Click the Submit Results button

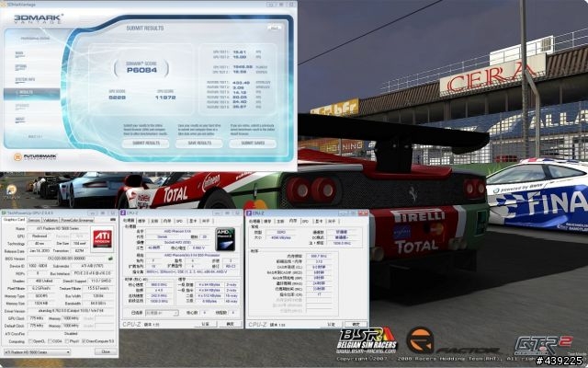[145, 144]
